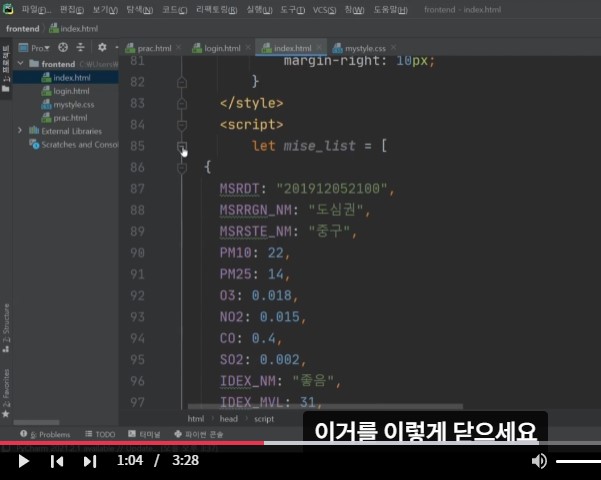The width and height of the screenshot is (601, 480).
Task: Open the 실행 menu
Action: click(x=259, y=10)
